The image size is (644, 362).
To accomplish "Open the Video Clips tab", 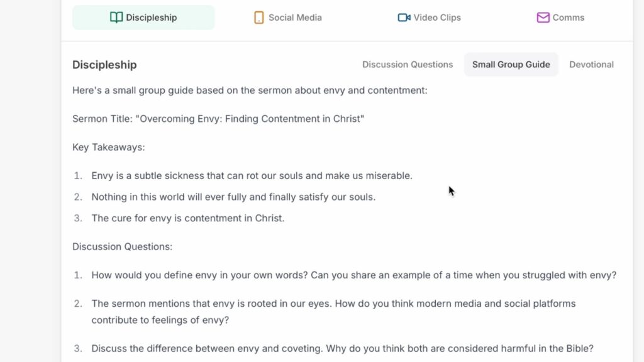I will tap(429, 18).
